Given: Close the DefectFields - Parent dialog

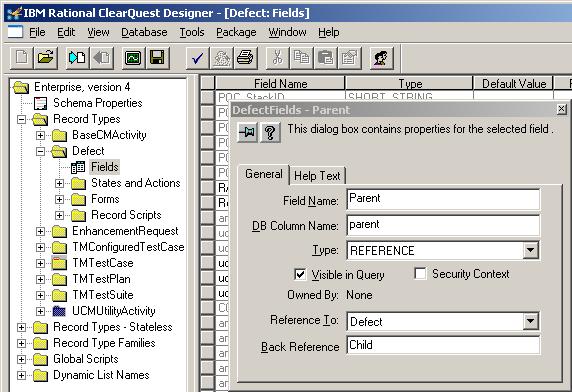Looking at the screenshot, I should tap(562, 109).
